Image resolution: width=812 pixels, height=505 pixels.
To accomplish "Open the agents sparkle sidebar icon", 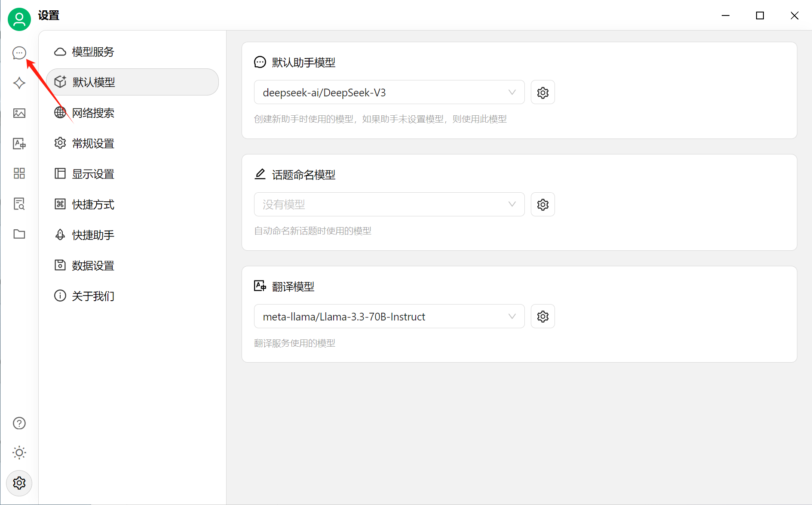I will [19, 83].
